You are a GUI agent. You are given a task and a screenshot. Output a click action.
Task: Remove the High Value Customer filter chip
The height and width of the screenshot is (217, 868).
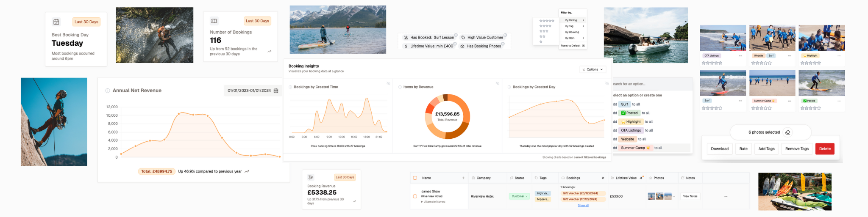pyautogui.click(x=505, y=35)
